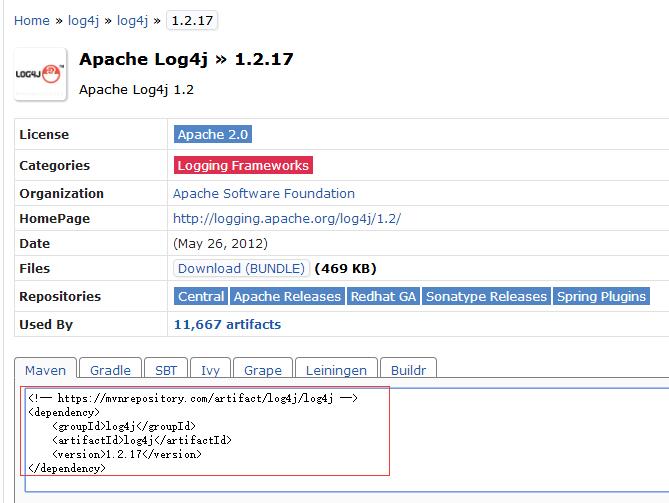The image size is (669, 503).
Task: Open the Redhat GA repository tag
Action: (x=383, y=296)
